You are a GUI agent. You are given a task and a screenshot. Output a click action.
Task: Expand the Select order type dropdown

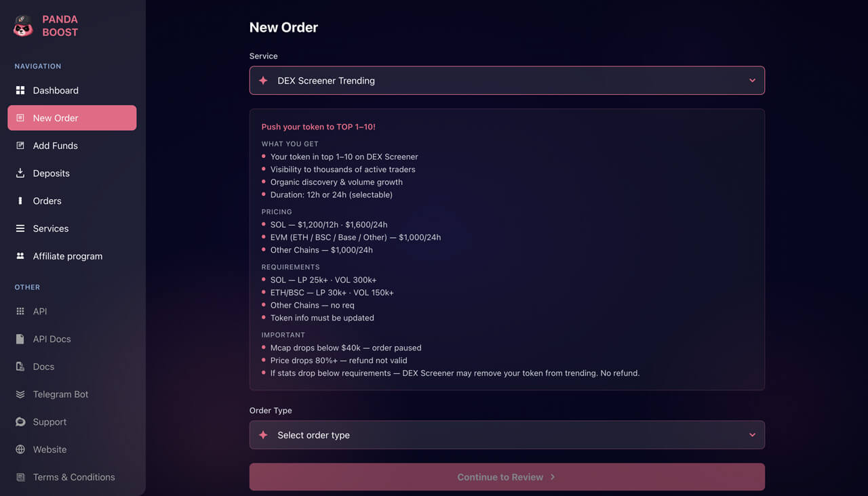pyautogui.click(x=507, y=435)
